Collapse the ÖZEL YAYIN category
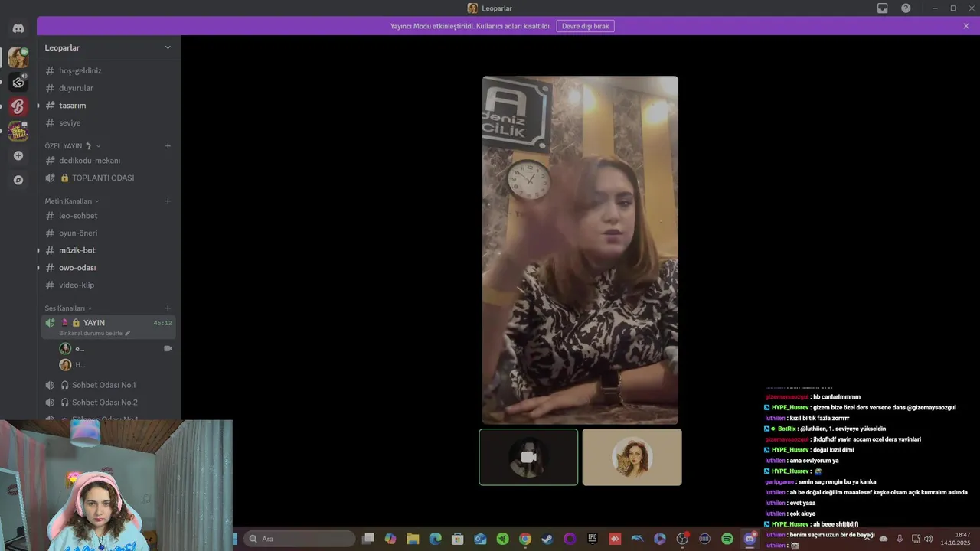This screenshot has width=980, height=551. click(x=73, y=145)
